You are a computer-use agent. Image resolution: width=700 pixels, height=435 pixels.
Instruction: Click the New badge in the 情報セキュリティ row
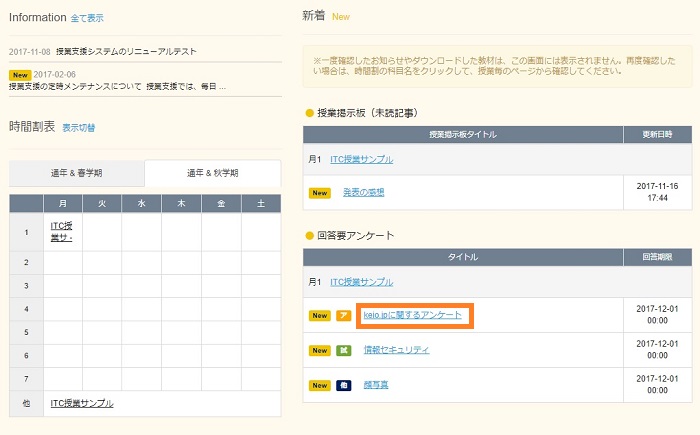click(320, 350)
